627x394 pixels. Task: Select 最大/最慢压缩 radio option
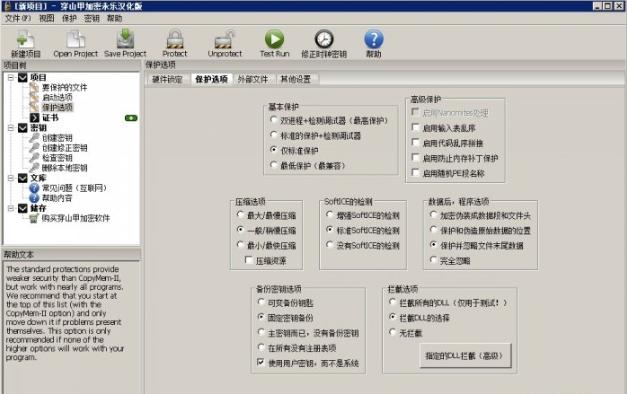240,215
